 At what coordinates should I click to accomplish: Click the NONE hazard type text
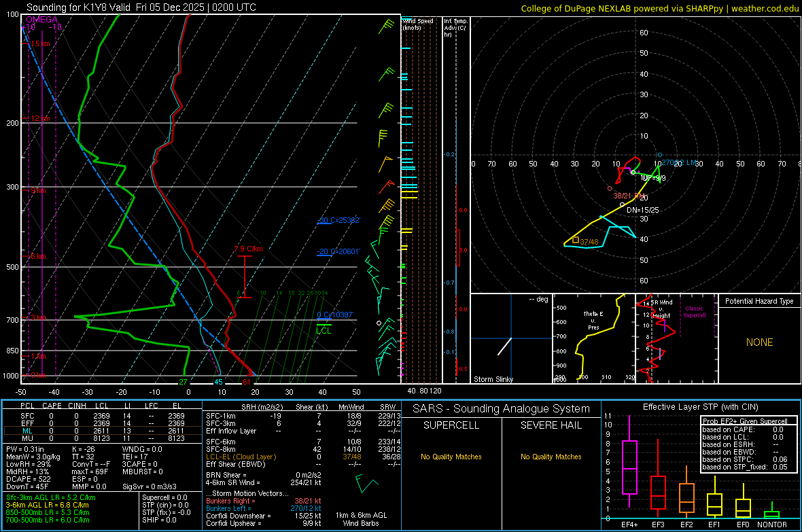coord(759,342)
